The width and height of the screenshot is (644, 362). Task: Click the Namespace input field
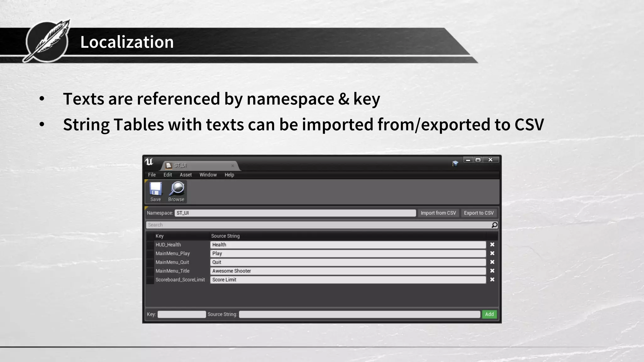coord(295,213)
